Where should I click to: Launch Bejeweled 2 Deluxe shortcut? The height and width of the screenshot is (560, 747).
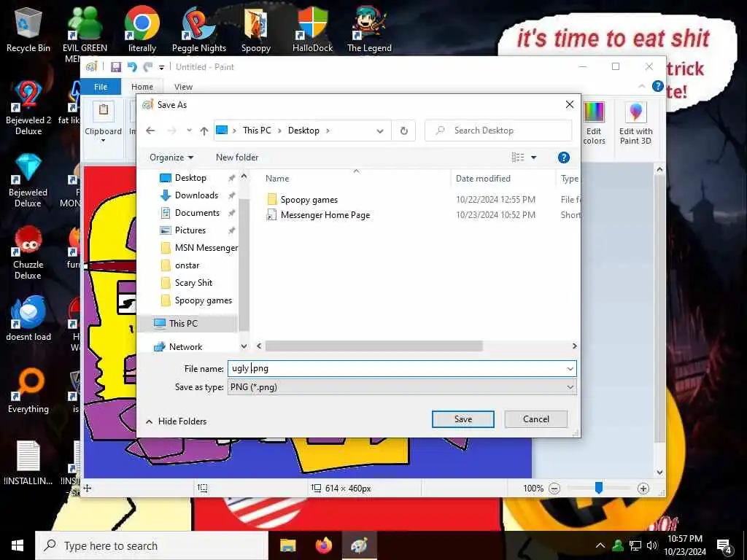[28, 108]
